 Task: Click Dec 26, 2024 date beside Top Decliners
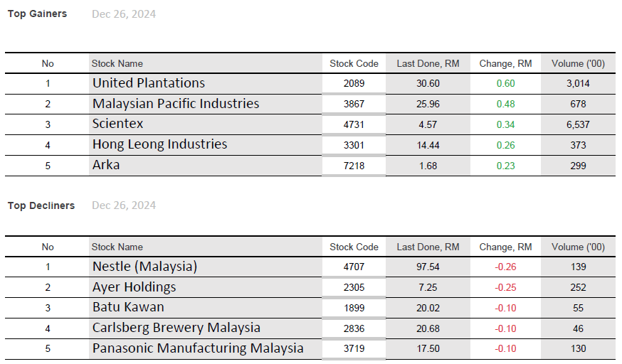pos(124,205)
